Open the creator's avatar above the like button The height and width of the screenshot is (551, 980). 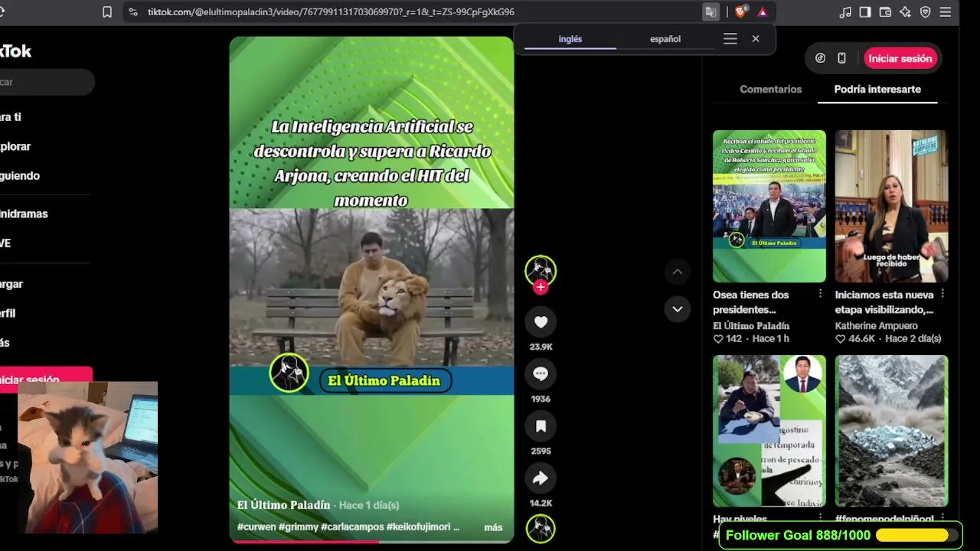tap(541, 270)
